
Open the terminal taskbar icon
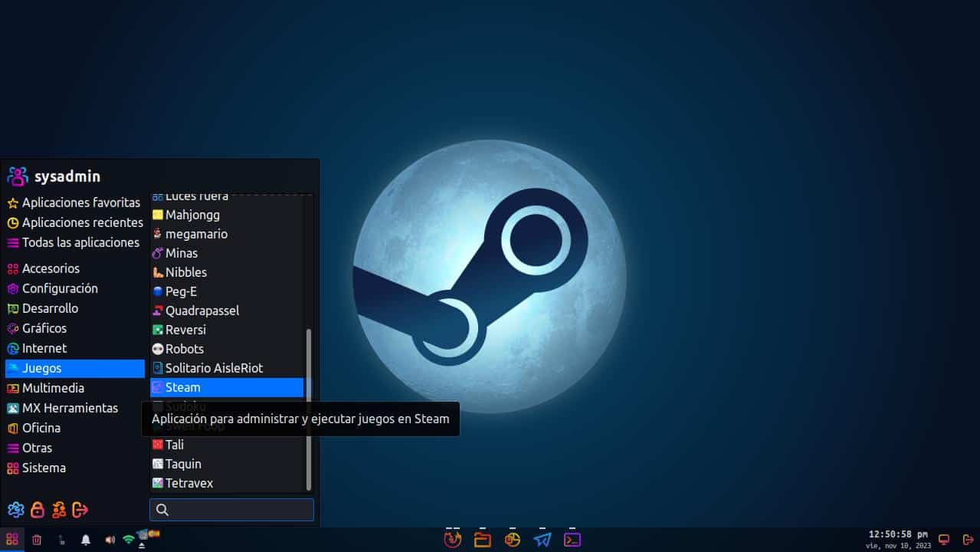[x=572, y=540]
